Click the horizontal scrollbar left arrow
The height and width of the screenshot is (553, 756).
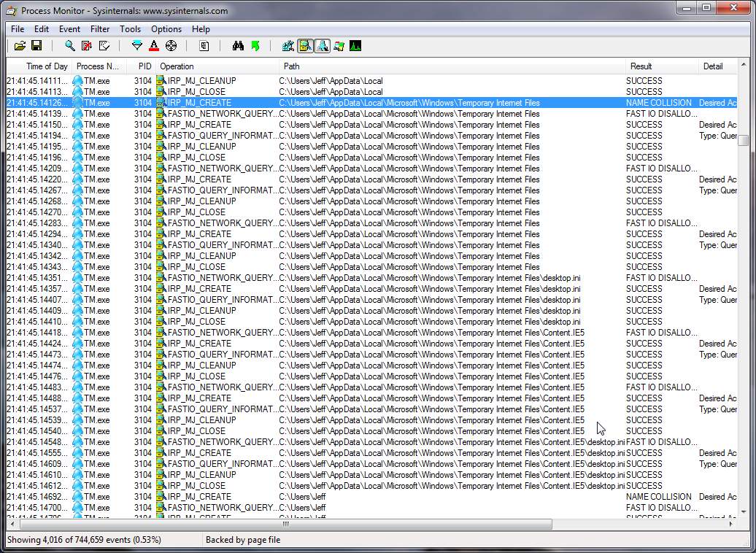coord(12,524)
